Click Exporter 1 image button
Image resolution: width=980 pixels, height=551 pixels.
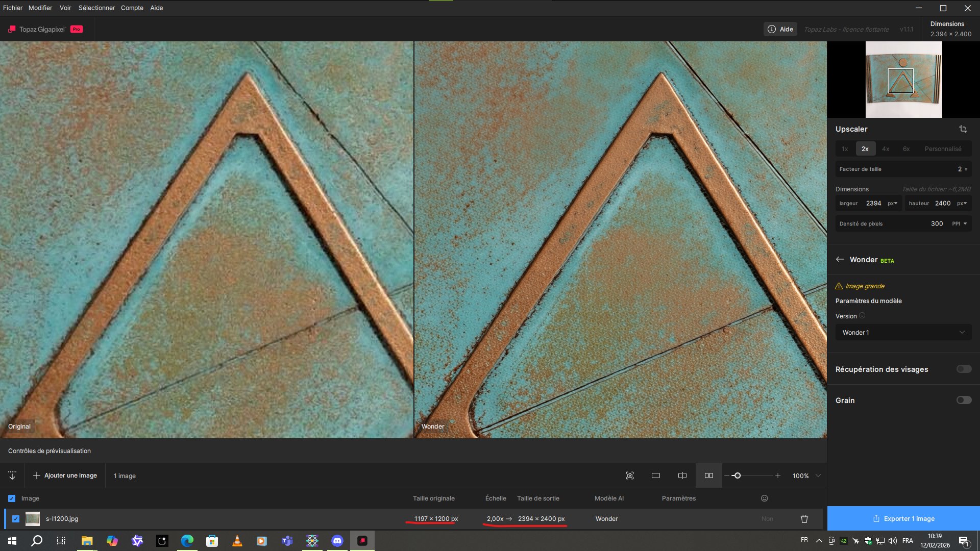(903, 519)
